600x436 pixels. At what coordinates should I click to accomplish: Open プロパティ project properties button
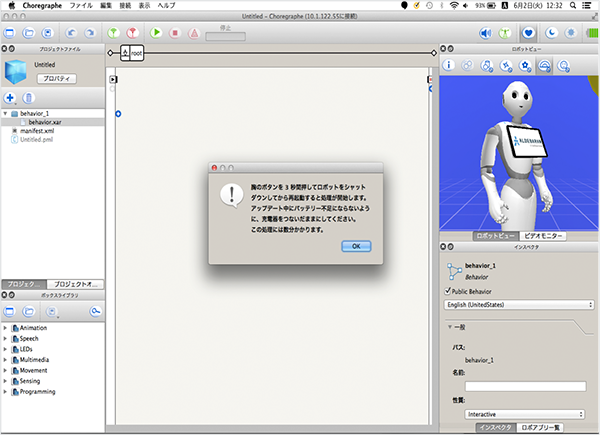(57, 78)
